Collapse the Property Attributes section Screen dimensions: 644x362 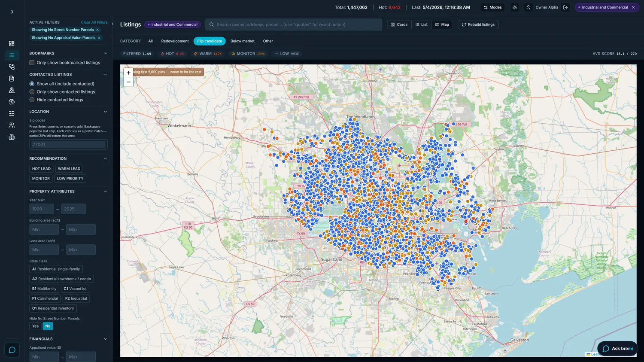(x=106, y=192)
